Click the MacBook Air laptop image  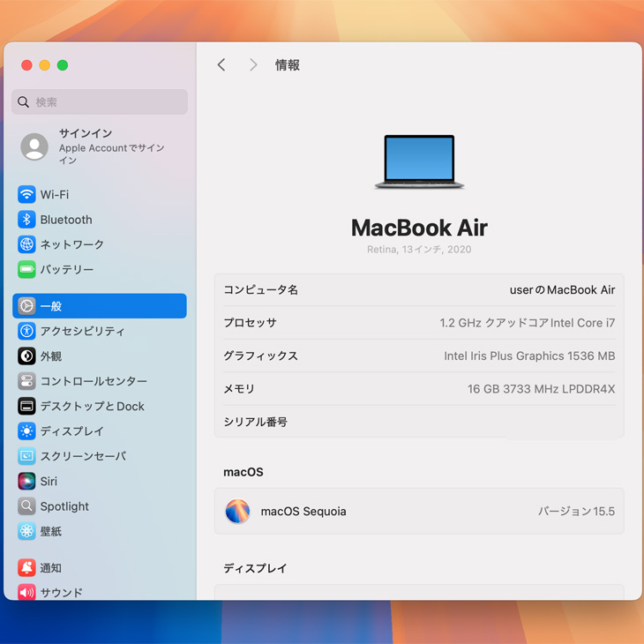[x=419, y=161]
